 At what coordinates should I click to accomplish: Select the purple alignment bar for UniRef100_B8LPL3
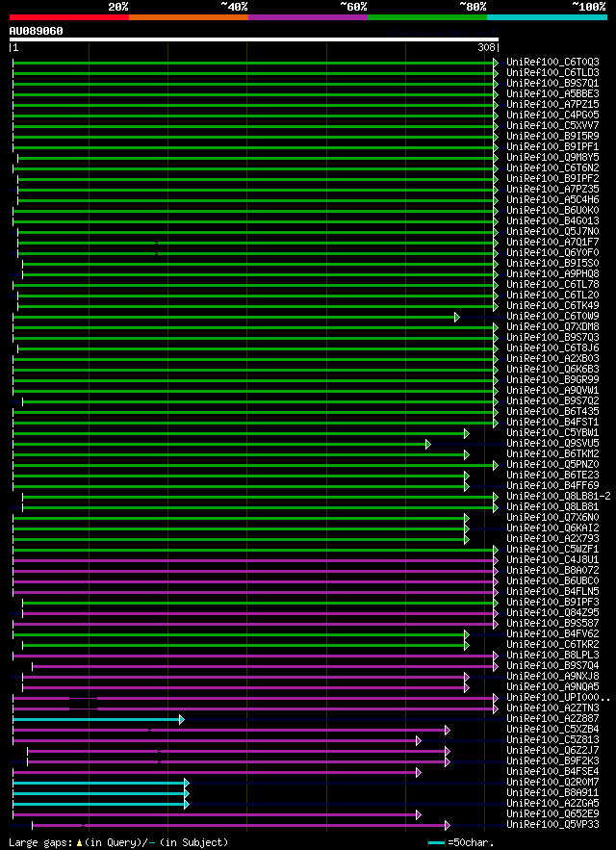point(255,656)
